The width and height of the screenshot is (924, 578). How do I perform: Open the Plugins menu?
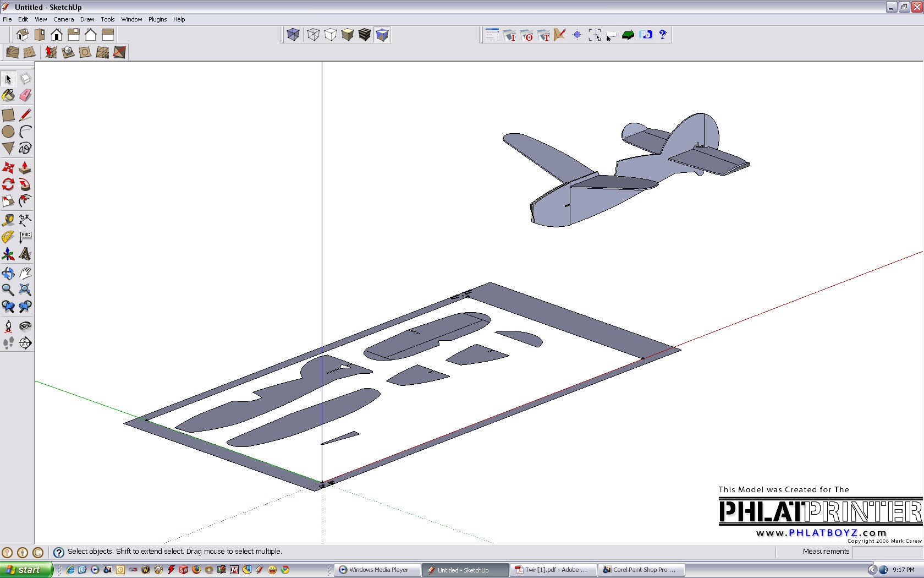click(157, 19)
